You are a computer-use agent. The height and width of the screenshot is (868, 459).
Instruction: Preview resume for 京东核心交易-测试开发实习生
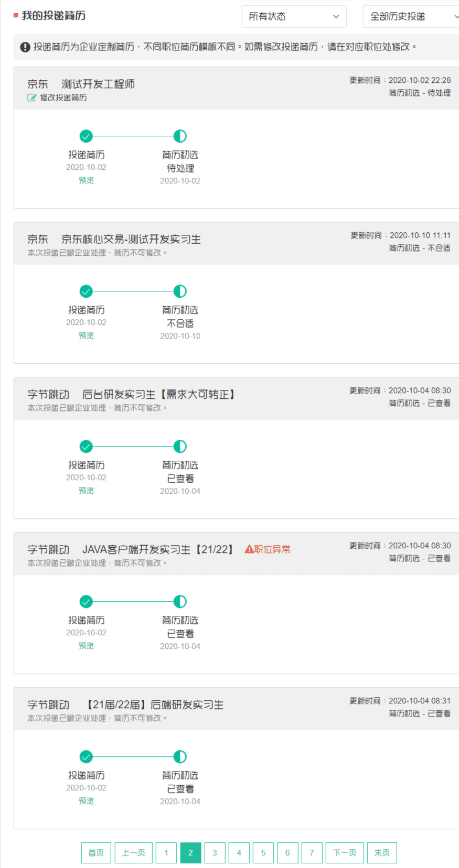tap(86, 335)
